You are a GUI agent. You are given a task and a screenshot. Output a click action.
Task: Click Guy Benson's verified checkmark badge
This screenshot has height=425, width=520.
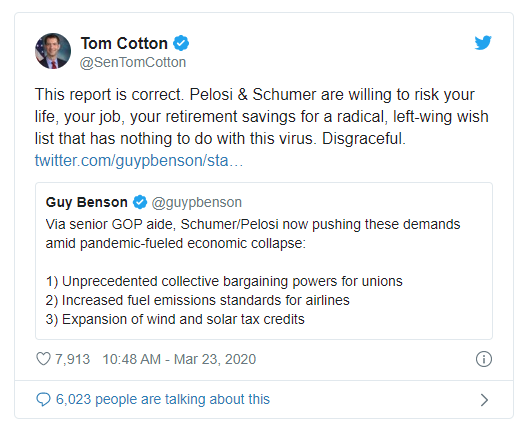[x=140, y=202]
